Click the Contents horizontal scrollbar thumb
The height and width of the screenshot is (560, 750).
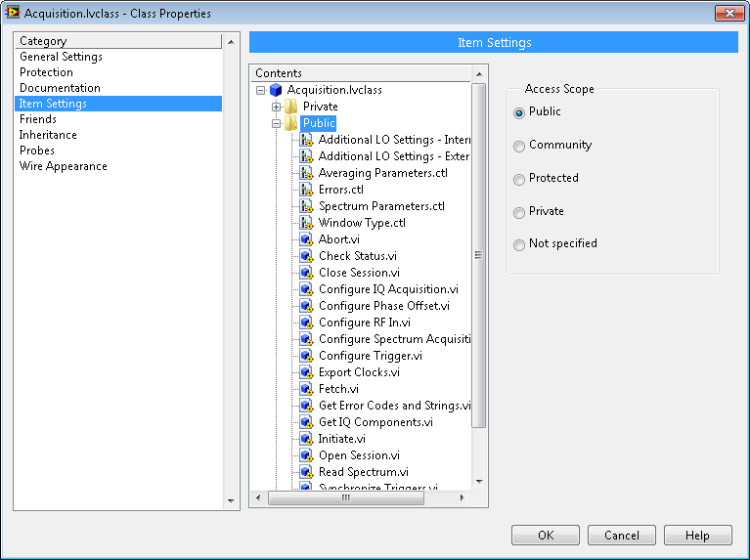coord(345,497)
